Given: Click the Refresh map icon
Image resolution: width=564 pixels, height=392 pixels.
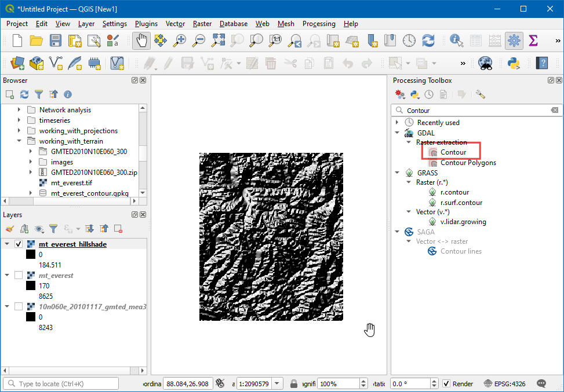Looking at the screenshot, I should click(x=428, y=41).
